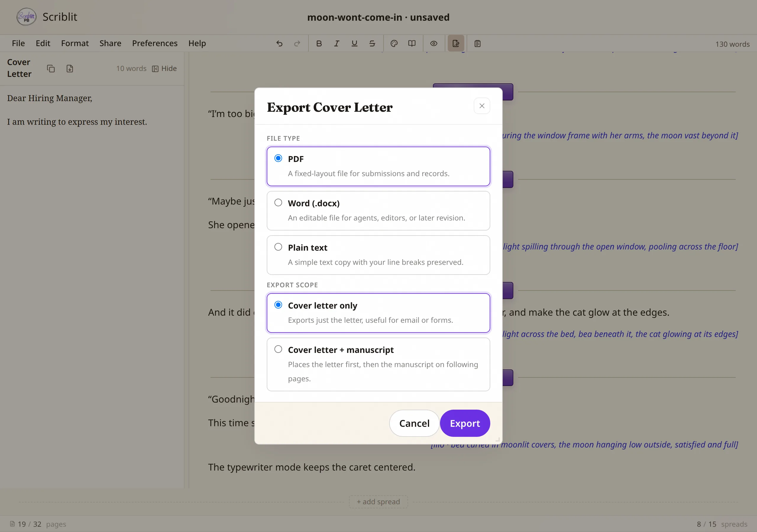The width and height of the screenshot is (757, 532).
Task: Click the note about moonlit covers
Action: [x=584, y=445]
